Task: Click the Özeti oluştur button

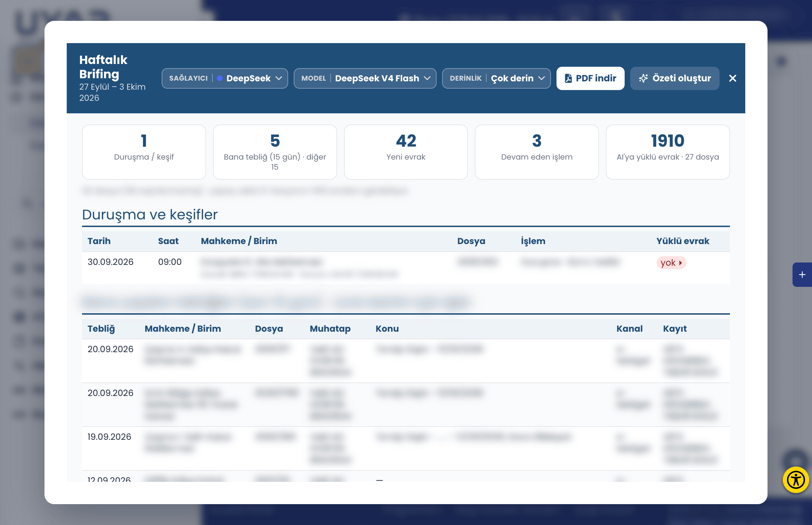Action: coord(674,78)
